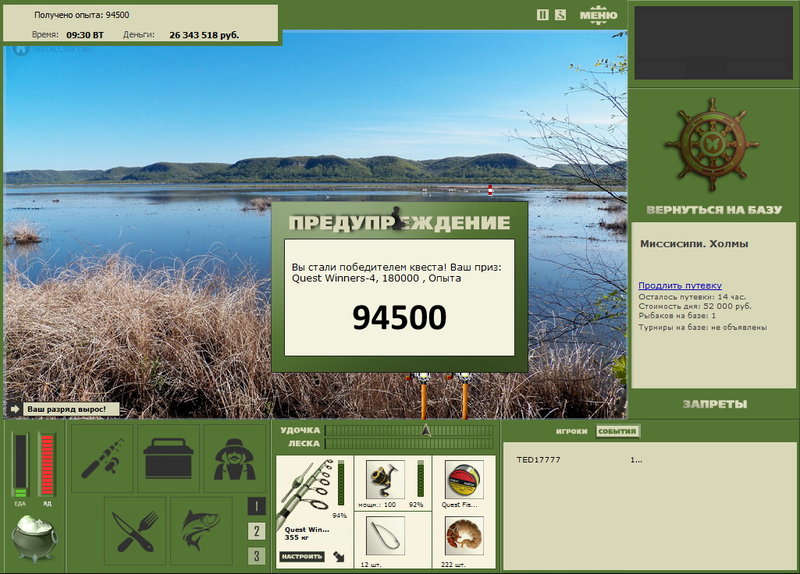The height and width of the screenshot is (574, 800).
Task: Open the fish catch icon
Action: pos(202,531)
